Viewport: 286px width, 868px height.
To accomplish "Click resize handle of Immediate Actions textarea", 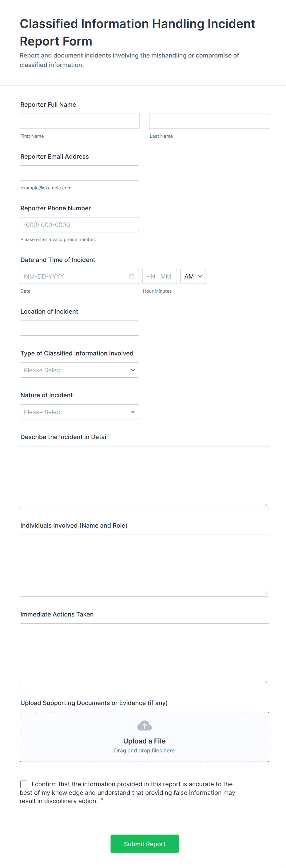I will point(266,682).
